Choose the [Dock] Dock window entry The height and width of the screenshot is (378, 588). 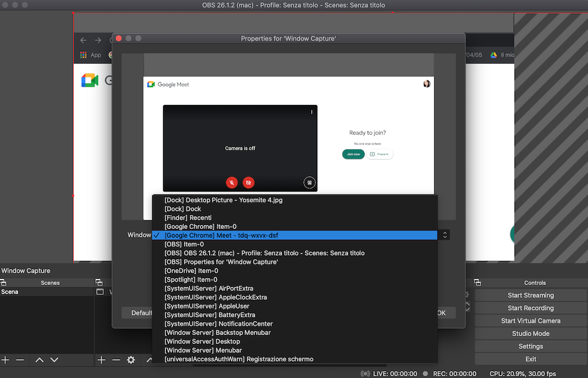point(295,209)
